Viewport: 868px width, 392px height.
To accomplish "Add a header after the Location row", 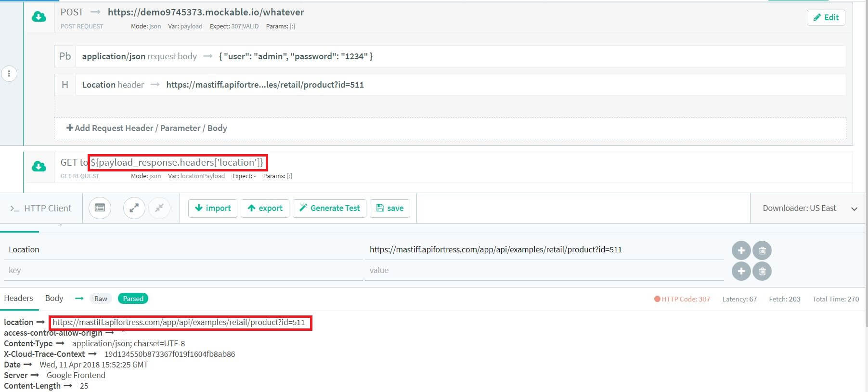I will point(741,250).
